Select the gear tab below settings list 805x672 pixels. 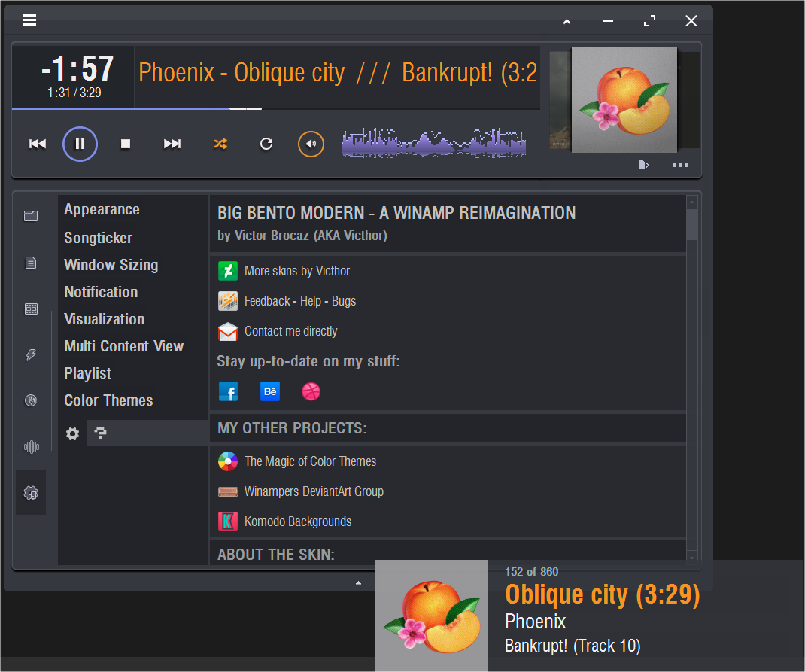point(72,433)
